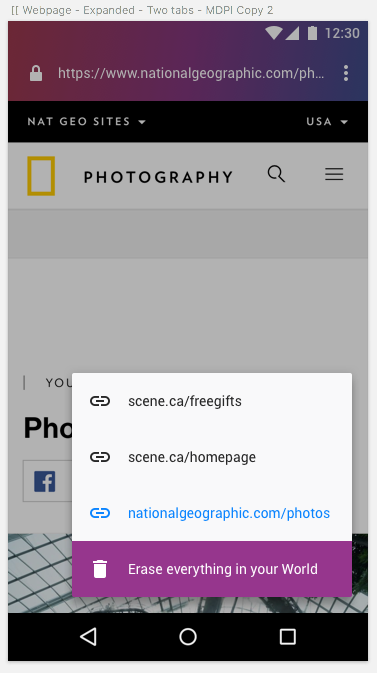Image resolution: width=377 pixels, height=673 pixels.
Task: Open the search magnifier on Photography header
Action: pos(276,174)
